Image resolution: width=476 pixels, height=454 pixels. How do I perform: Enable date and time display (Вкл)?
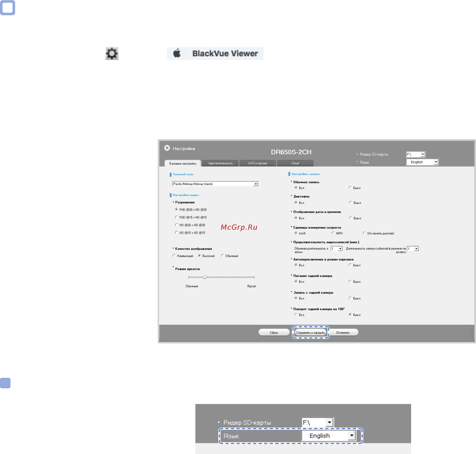(296, 218)
